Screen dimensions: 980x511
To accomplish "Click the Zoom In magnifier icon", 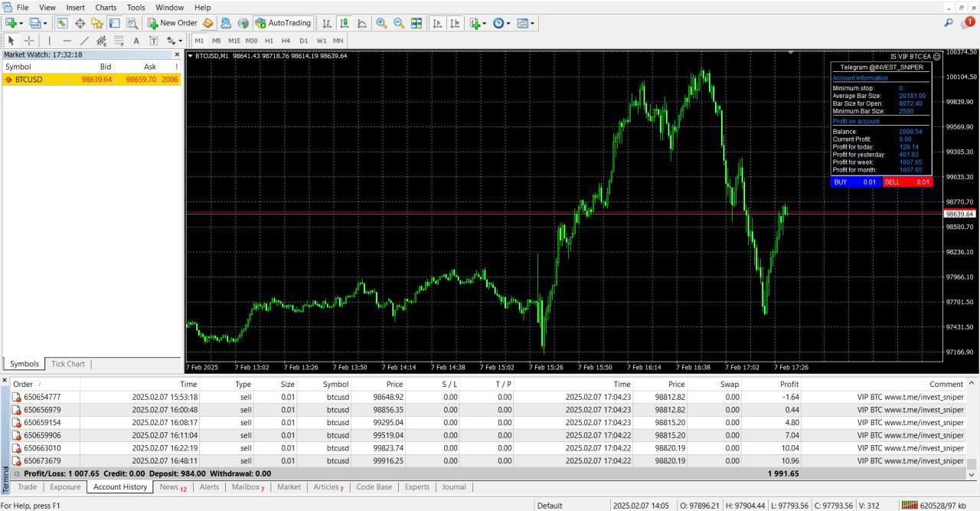I will tap(381, 23).
